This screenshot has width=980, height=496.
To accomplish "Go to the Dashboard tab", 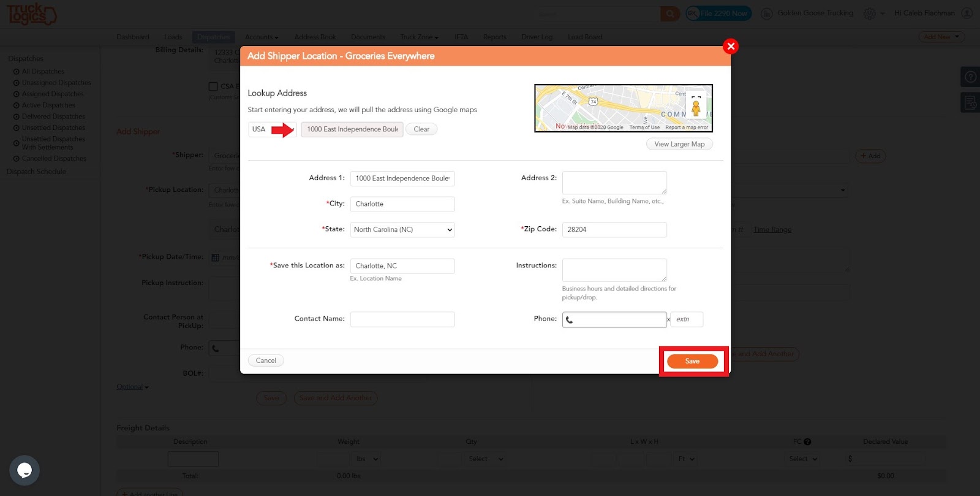I will coord(133,37).
